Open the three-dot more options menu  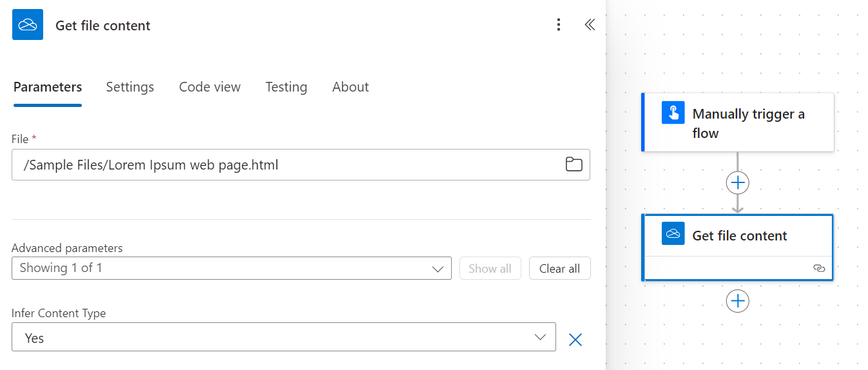(559, 25)
